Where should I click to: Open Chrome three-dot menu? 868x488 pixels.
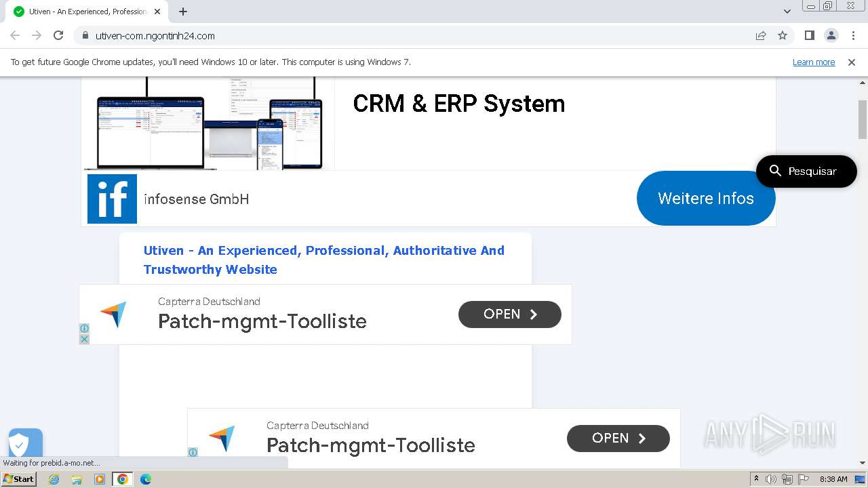pos(853,36)
